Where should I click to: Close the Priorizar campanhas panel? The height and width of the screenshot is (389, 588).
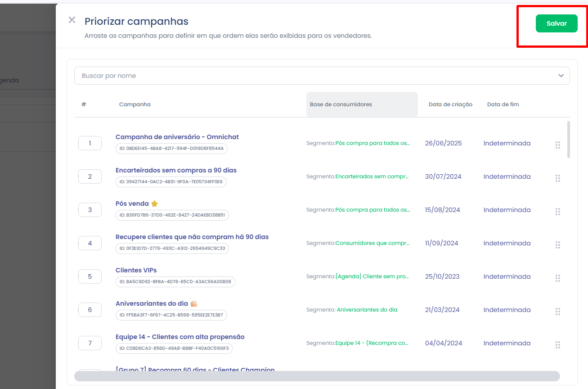point(72,20)
